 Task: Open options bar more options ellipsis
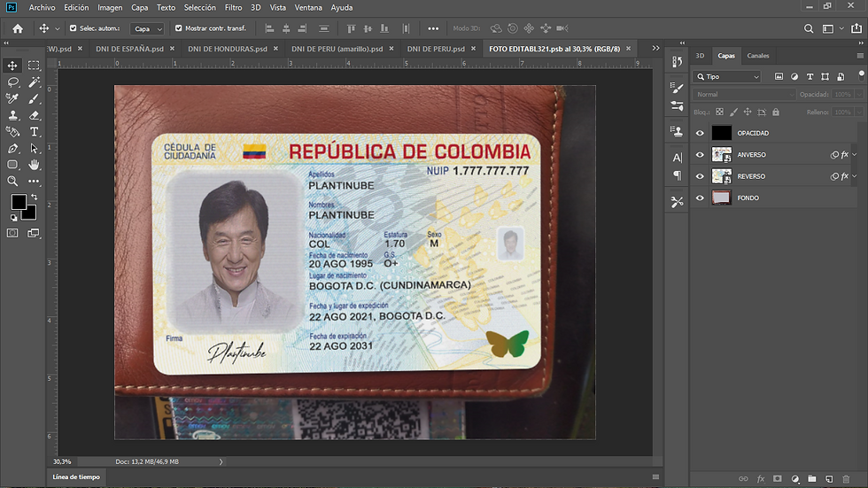coord(433,28)
